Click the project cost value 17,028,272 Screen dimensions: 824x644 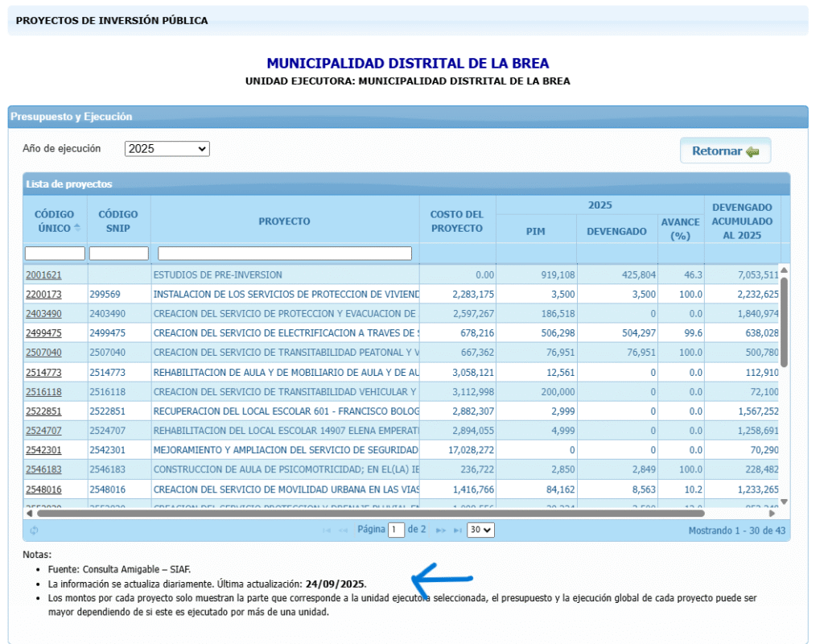coord(472,450)
